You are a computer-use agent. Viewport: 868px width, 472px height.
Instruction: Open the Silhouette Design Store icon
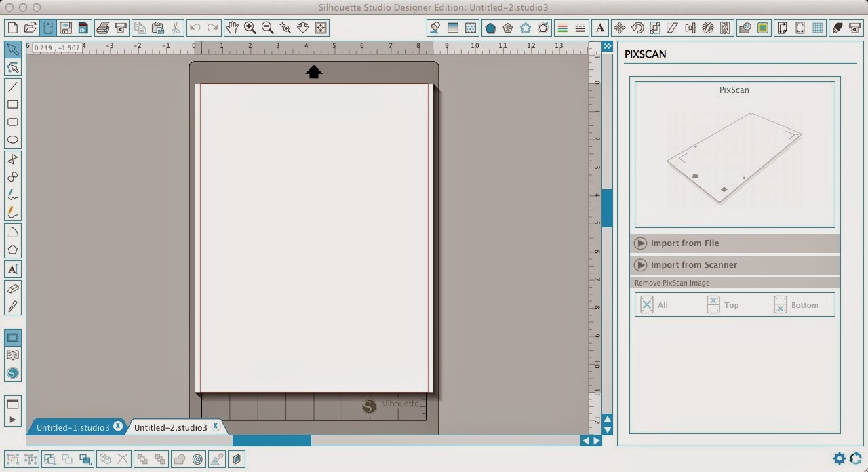click(x=12, y=373)
